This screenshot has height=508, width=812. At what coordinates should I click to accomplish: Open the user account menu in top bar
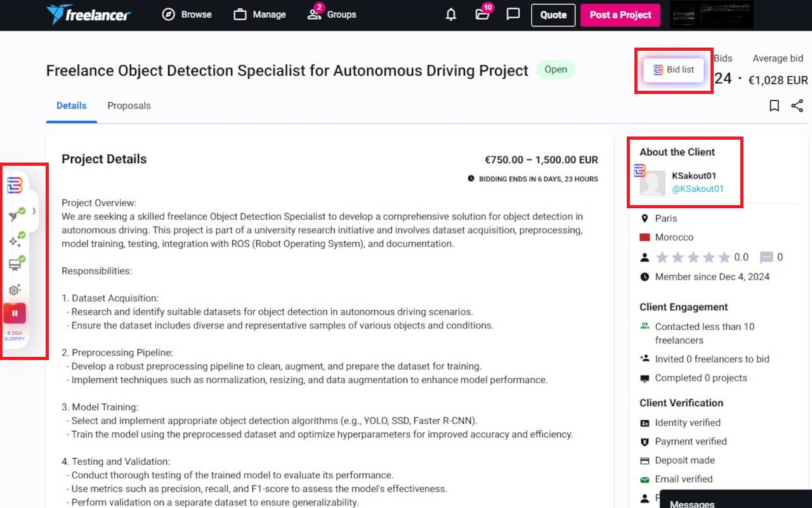click(x=712, y=15)
